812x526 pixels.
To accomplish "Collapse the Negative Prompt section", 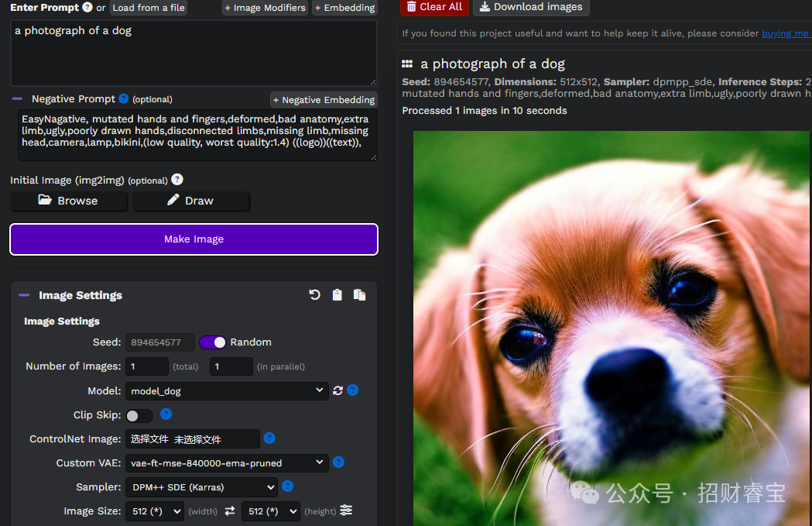I will coord(17,98).
